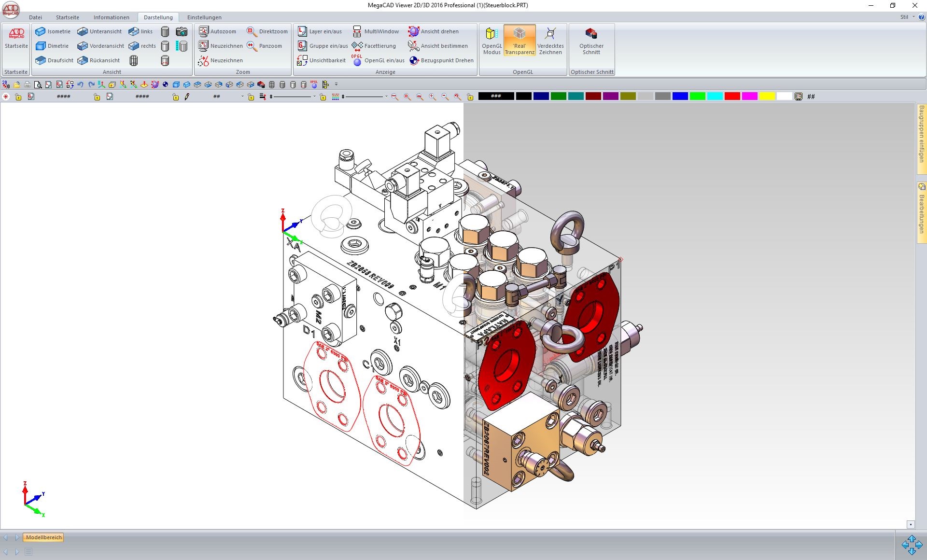Screen dimensions: 927x560
Task: Toggle Verdecktes Zeichnen hidden-line mode
Action: click(550, 41)
